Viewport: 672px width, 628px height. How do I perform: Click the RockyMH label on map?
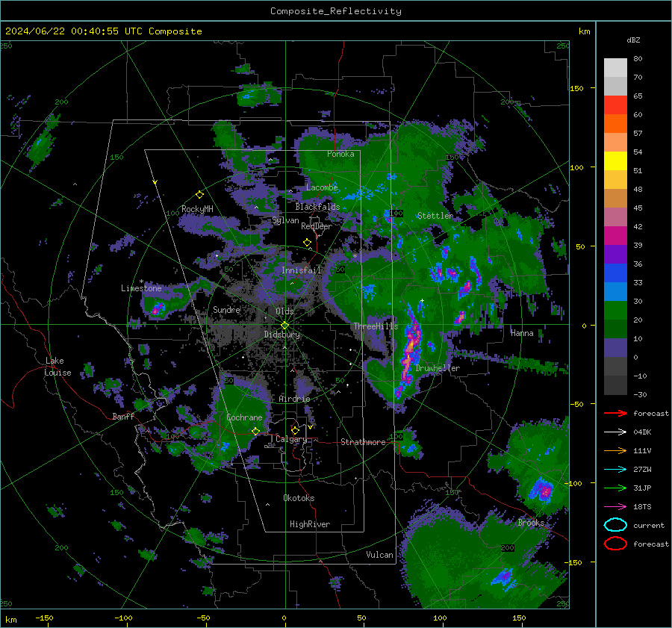[197, 209]
